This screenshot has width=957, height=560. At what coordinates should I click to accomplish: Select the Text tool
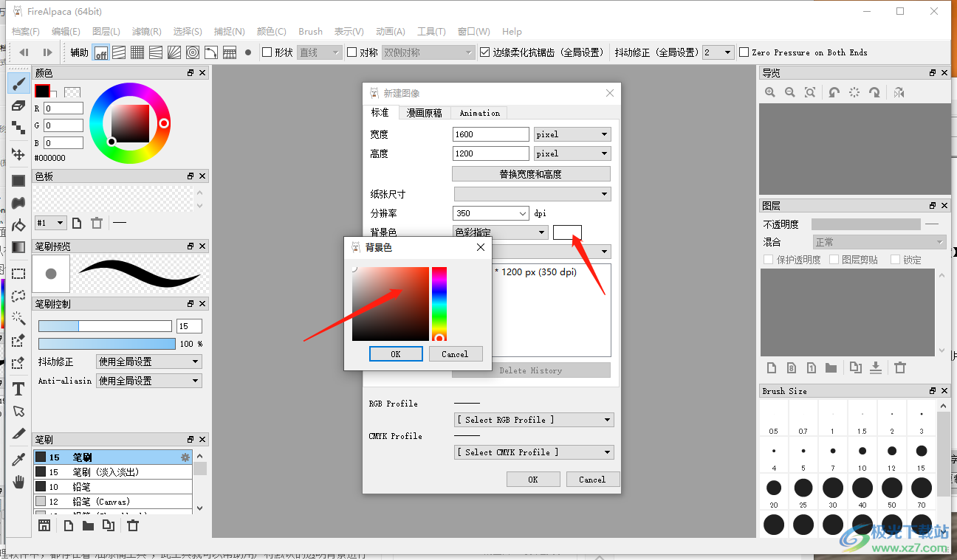pos(18,389)
